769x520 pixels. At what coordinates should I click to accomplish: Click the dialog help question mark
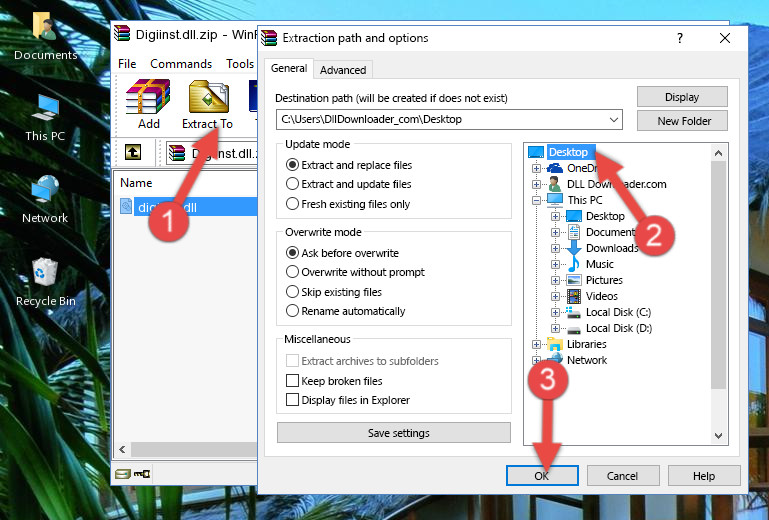pos(679,38)
